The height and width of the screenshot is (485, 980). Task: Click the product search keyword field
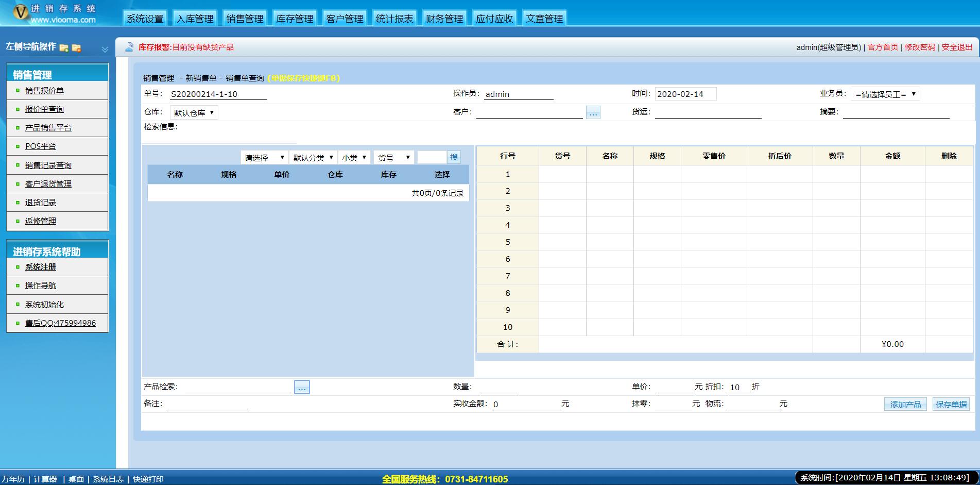point(432,157)
